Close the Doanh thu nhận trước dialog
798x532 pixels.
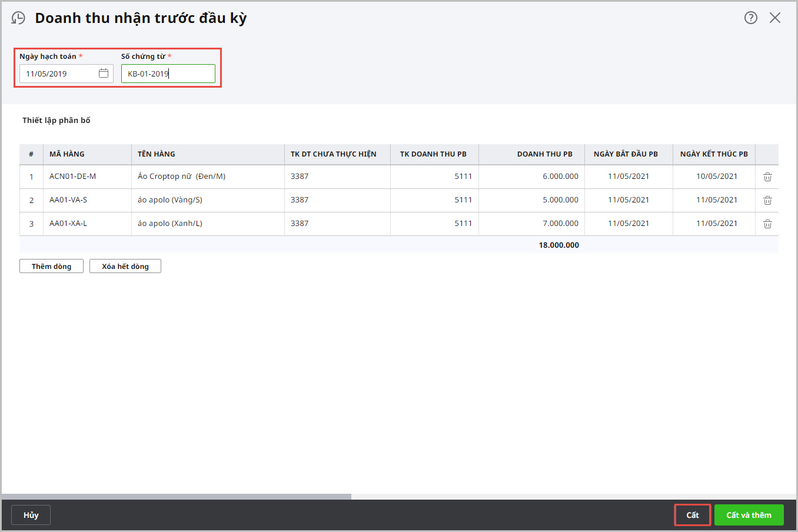(x=775, y=18)
